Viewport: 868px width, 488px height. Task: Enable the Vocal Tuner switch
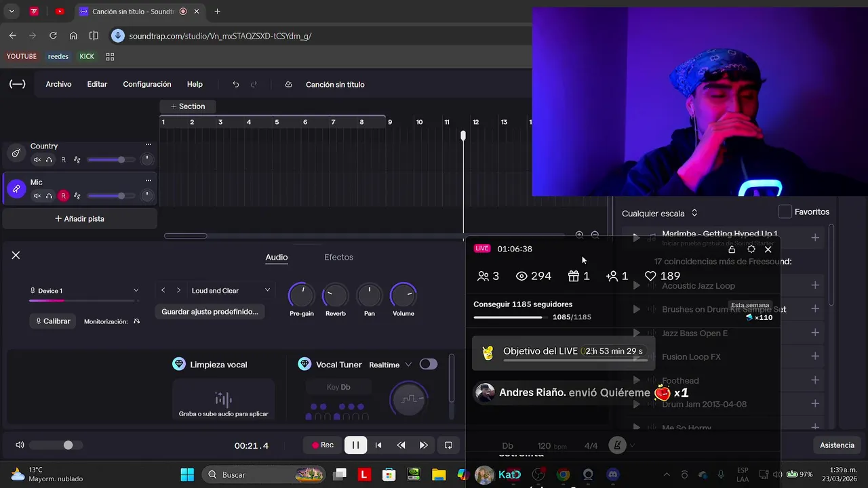(429, 364)
